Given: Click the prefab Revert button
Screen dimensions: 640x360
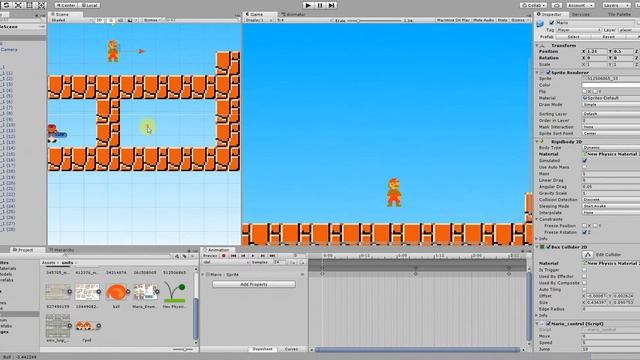Looking at the screenshot, I should [x=609, y=37].
